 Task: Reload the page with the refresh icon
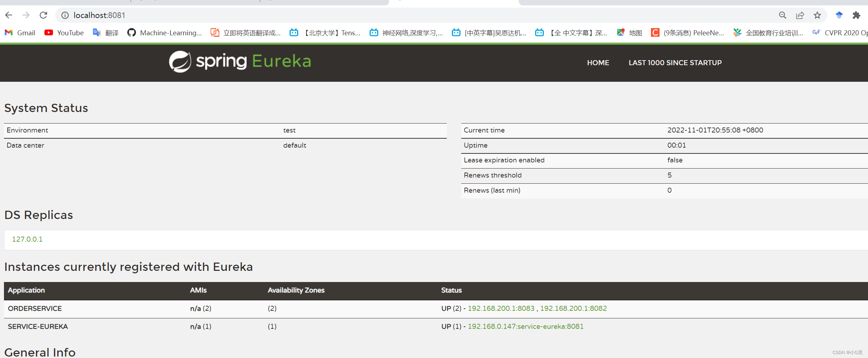[x=43, y=15]
